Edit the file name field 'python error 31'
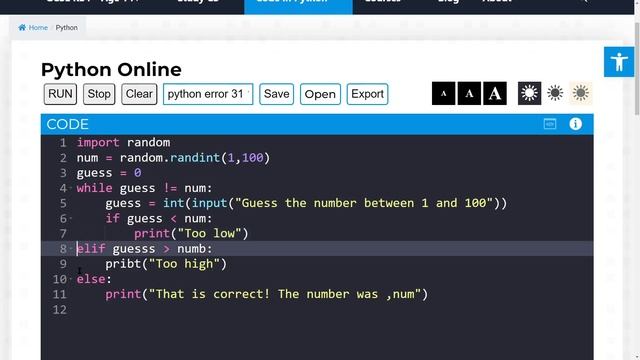640x360 pixels. pos(208,94)
